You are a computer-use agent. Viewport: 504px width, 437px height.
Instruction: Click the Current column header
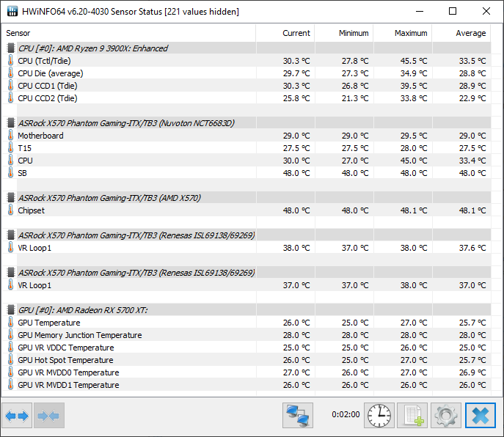pos(296,33)
